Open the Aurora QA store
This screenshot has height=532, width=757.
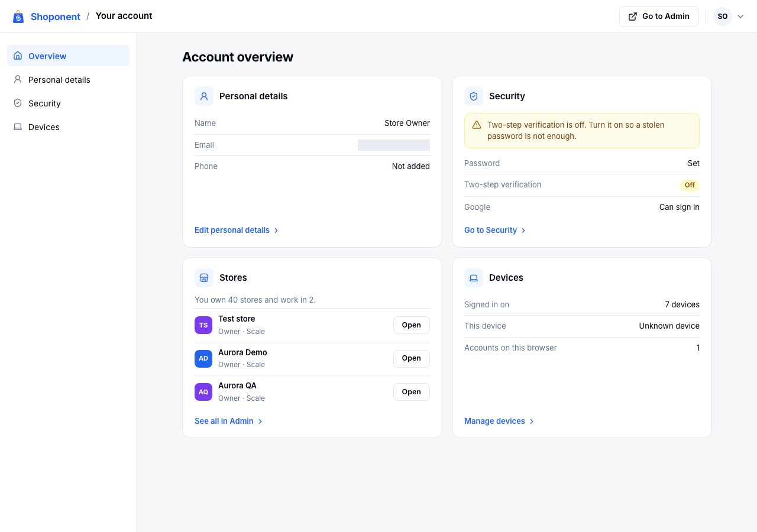point(412,392)
